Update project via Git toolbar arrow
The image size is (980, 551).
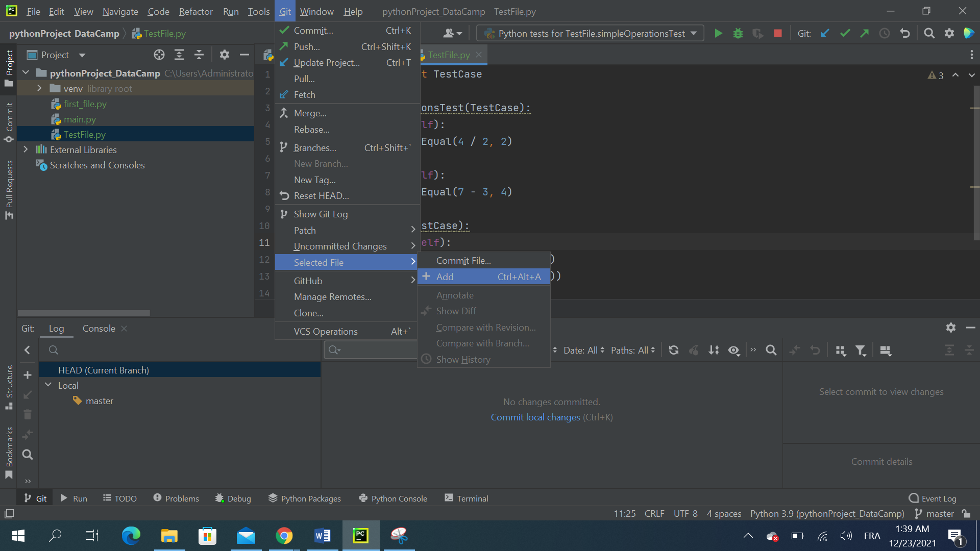point(825,34)
